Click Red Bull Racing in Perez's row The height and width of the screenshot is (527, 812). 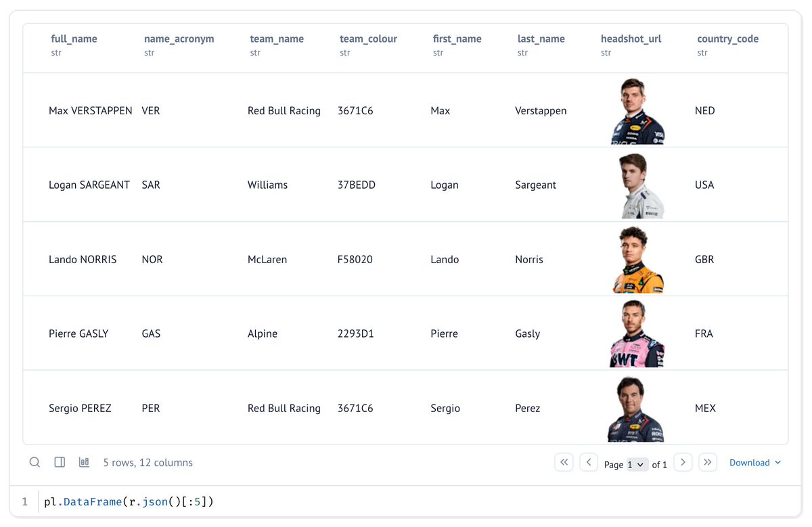[284, 408]
